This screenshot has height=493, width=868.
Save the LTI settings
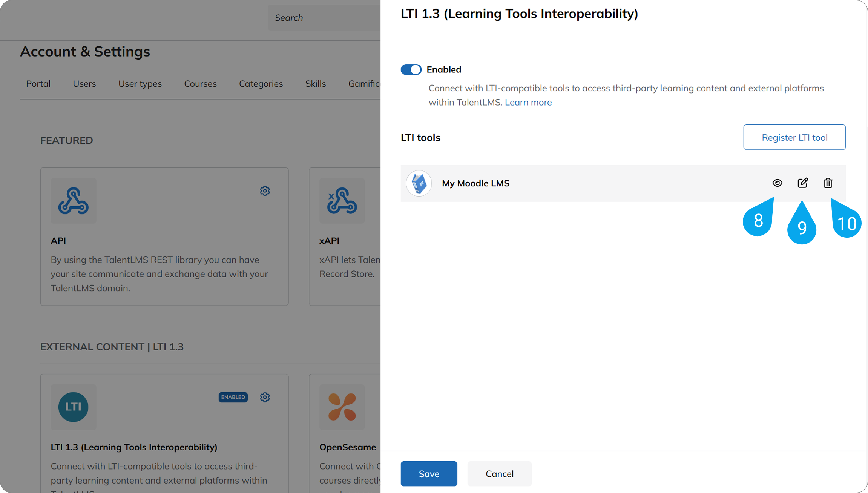tap(429, 474)
